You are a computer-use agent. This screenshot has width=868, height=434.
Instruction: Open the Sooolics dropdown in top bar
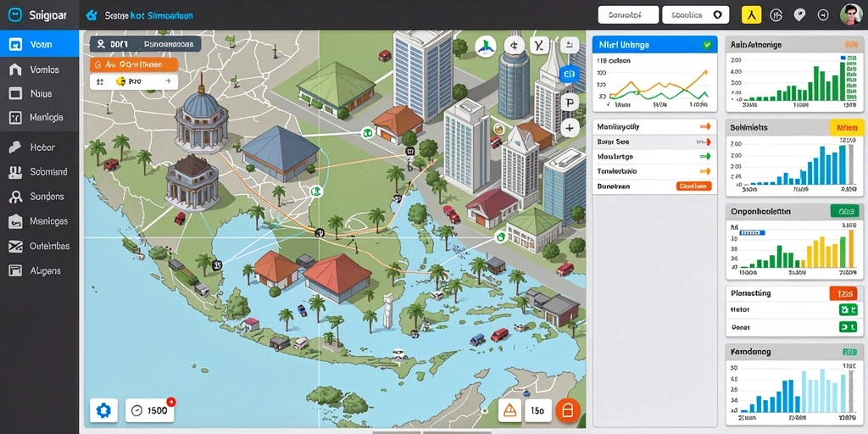pyautogui.click(x=695, y=15)
